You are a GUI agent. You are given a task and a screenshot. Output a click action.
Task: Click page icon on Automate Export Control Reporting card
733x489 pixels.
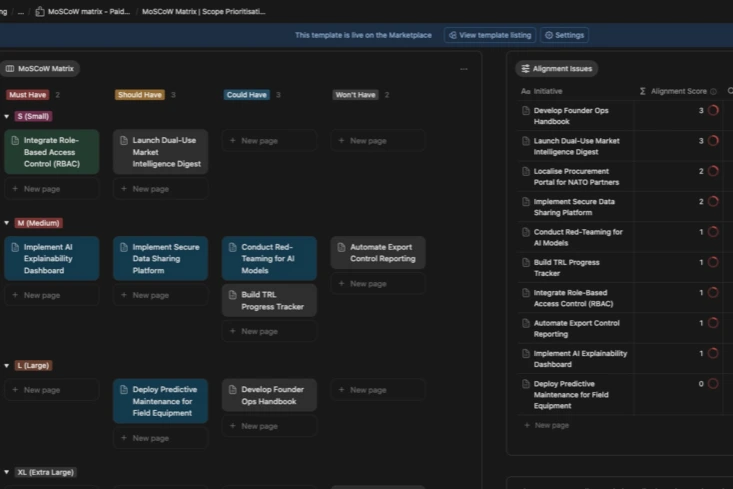point(341,247)
